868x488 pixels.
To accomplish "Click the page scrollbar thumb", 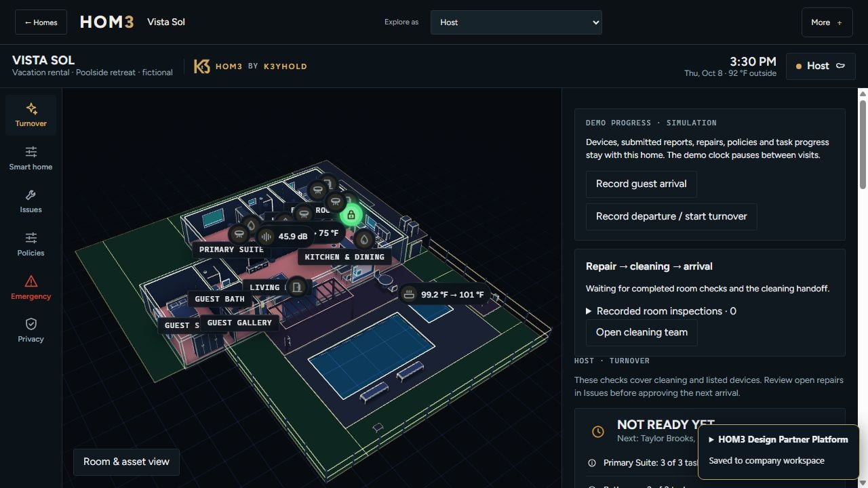I will [x=863, y=144].
